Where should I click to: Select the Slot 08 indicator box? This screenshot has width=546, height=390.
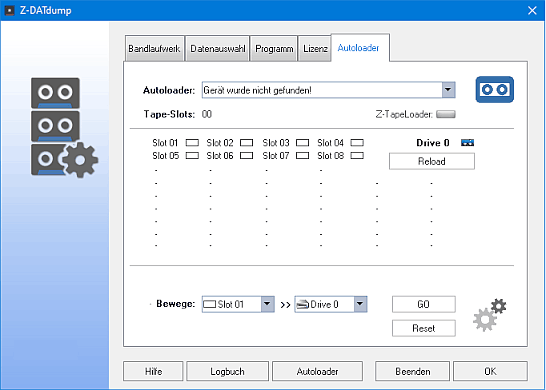point(357,155)
